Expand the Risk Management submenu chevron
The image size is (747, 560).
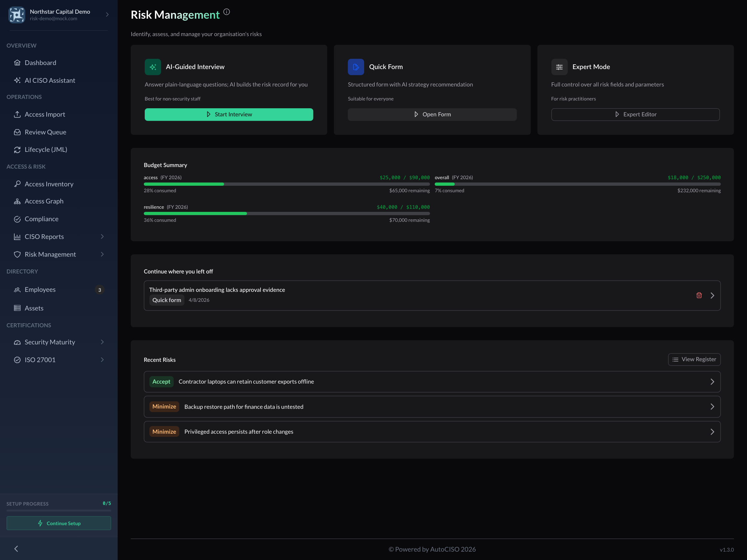[102, 254]
